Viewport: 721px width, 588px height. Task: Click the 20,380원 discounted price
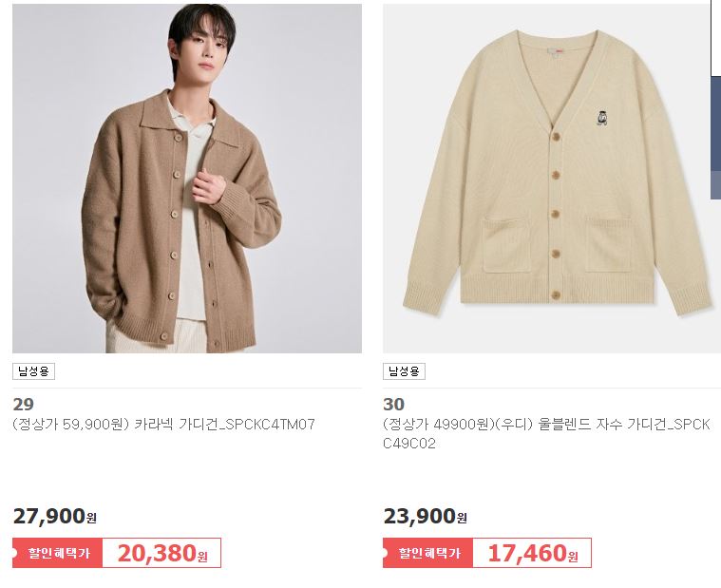point(161,553)
